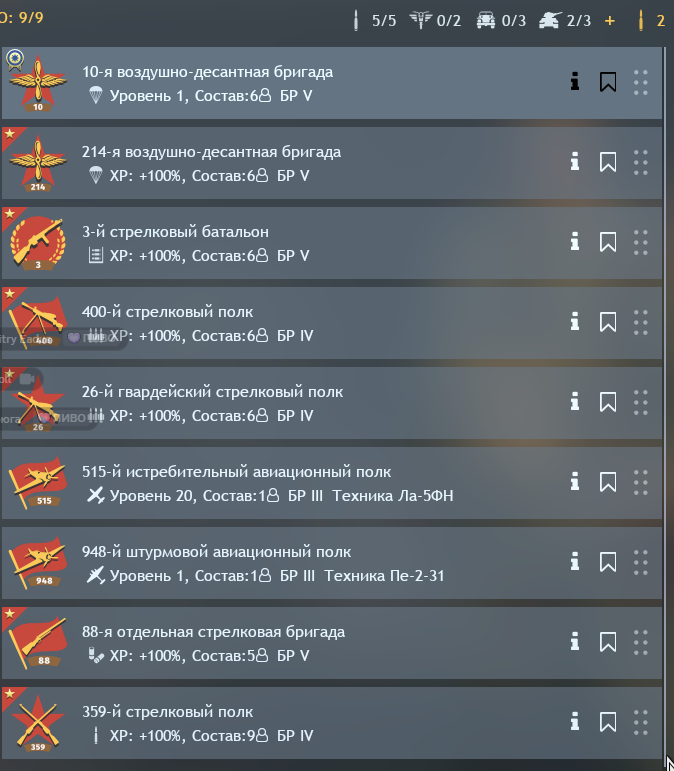The image size is (674, 771).
Task: Grab drag handle of 3-й стрелковый батальон
Action: [x=641, y=242]
